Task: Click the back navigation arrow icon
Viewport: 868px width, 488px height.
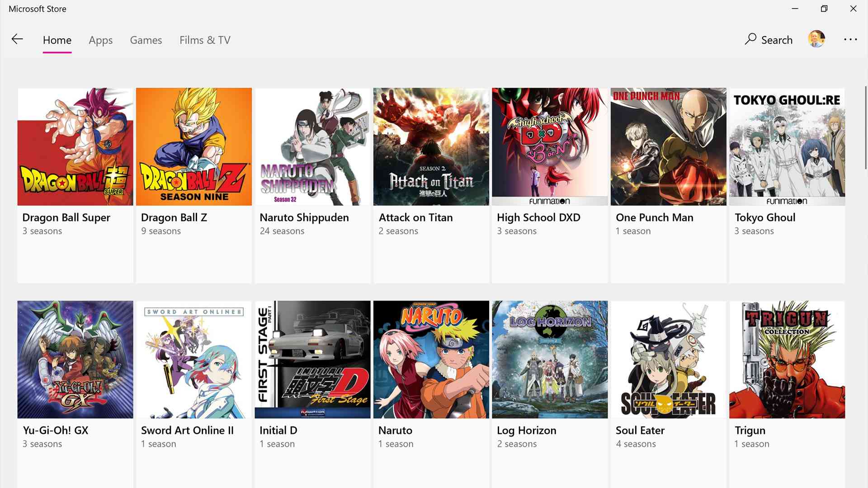Action: point(17,39)
